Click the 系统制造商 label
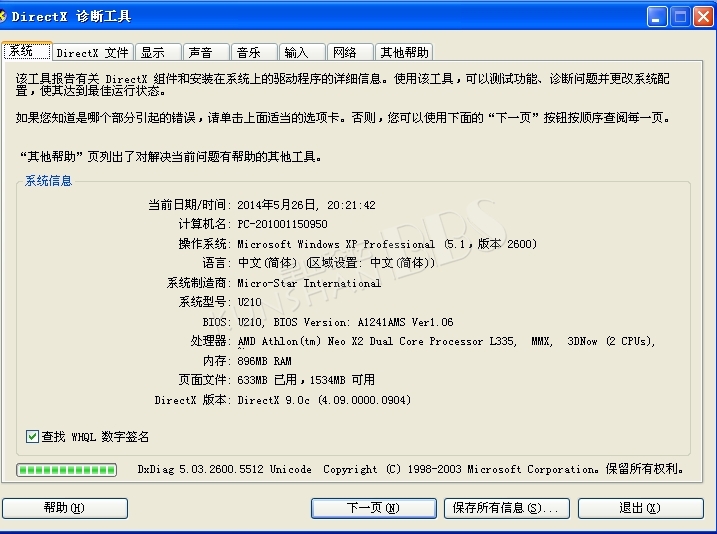 coord(199,283)
